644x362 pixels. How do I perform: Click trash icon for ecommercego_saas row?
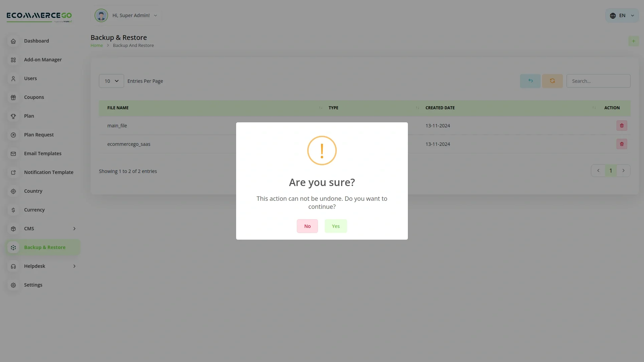(x=622, y=144)
